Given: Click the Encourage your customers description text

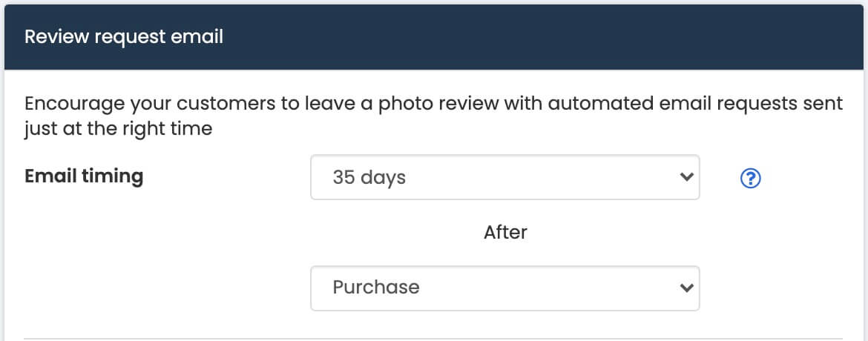Looking at the screenshot, I should [x=434, y=116].
